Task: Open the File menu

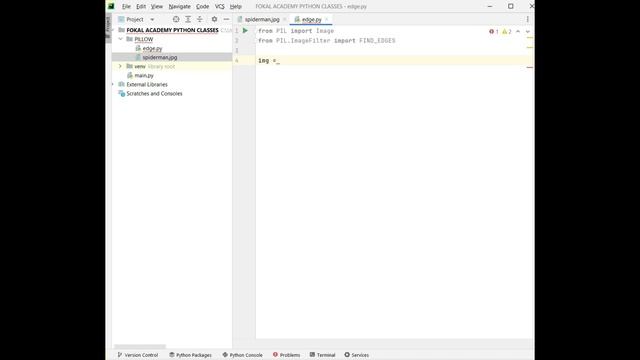Action: click(126, 7)
